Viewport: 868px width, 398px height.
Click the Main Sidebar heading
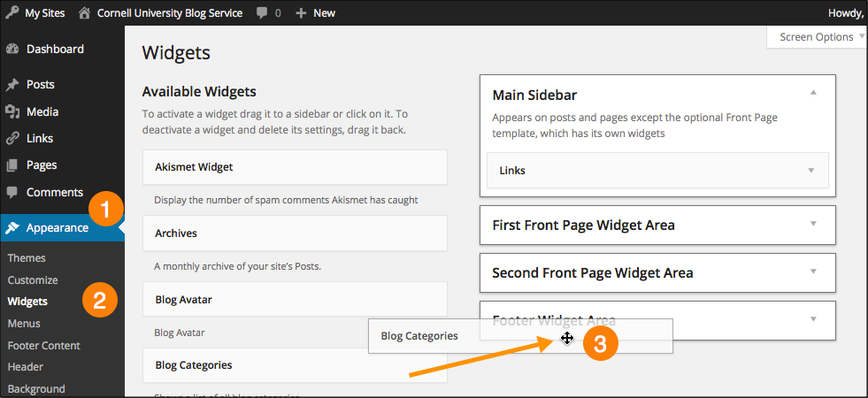(x=534, y=96)
